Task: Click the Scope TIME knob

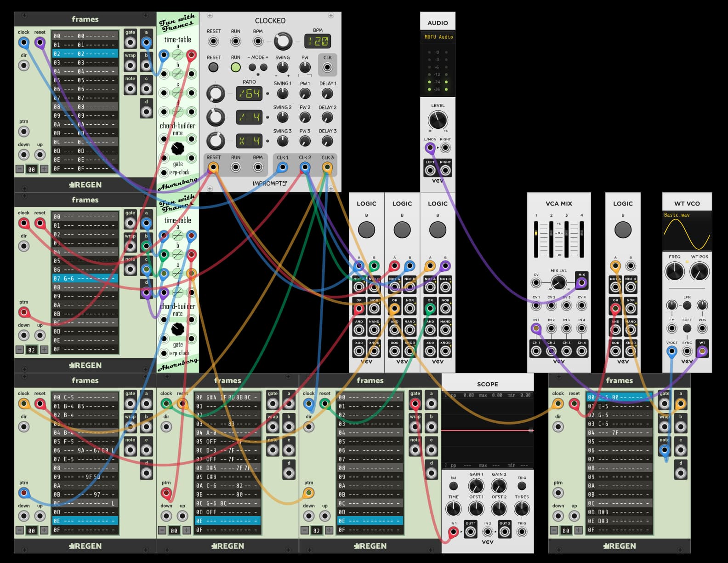Action: [453, 509]
